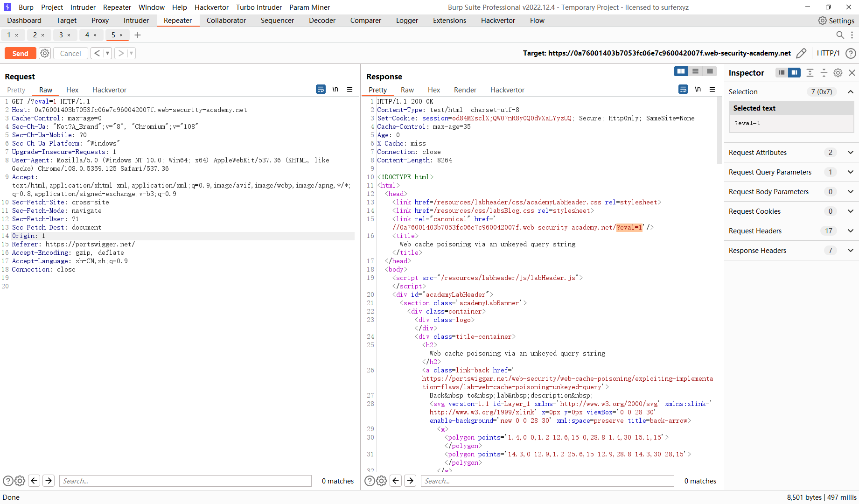Toggle the HTTP/1 protocol selector

pyautogui.click(x=828, y=53)
